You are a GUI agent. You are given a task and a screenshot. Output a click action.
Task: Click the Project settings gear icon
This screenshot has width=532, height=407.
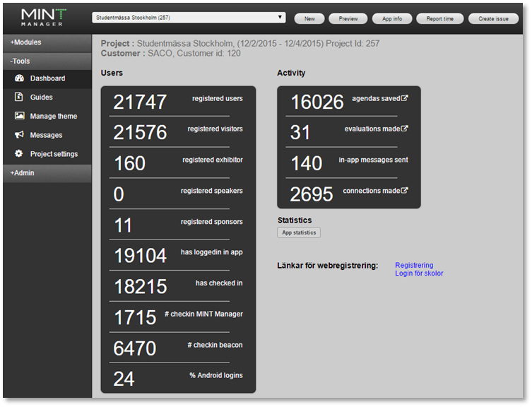coord(18,153)
